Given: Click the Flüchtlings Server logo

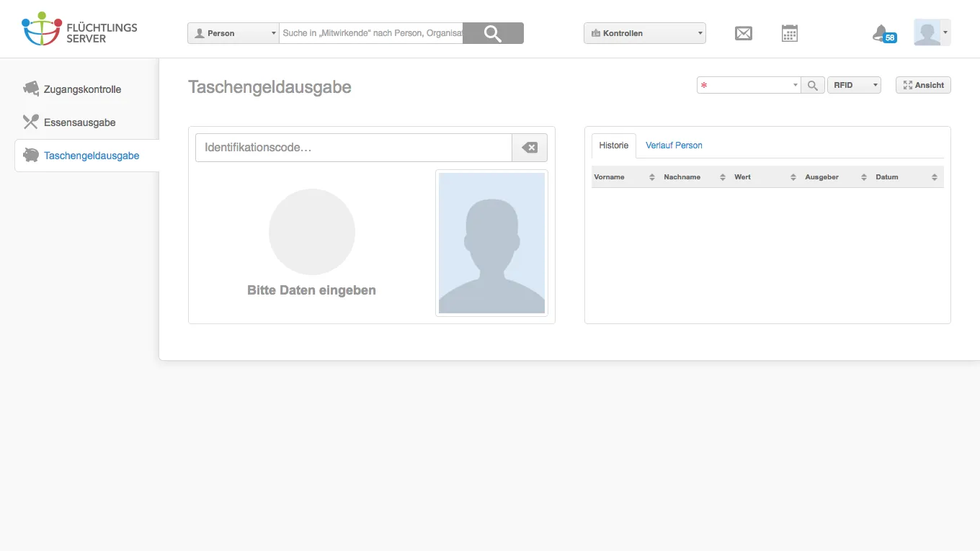Looking at the screenshot, I should click(x=79, y=29).
